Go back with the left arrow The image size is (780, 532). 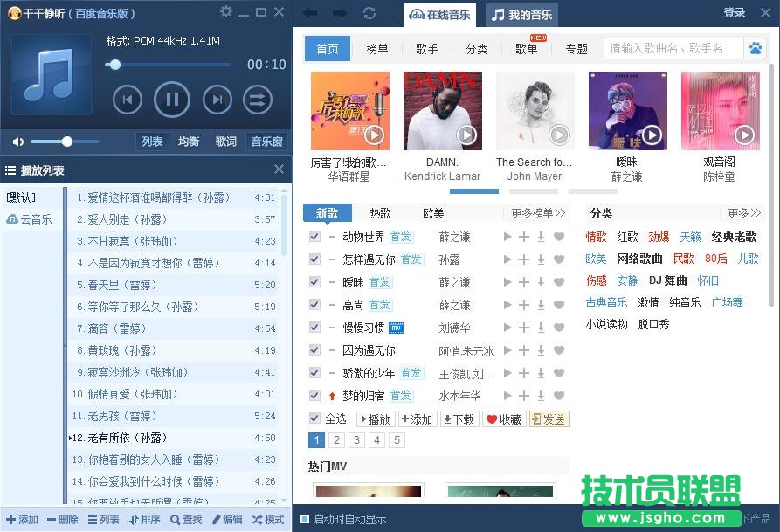tap(310, 13)
